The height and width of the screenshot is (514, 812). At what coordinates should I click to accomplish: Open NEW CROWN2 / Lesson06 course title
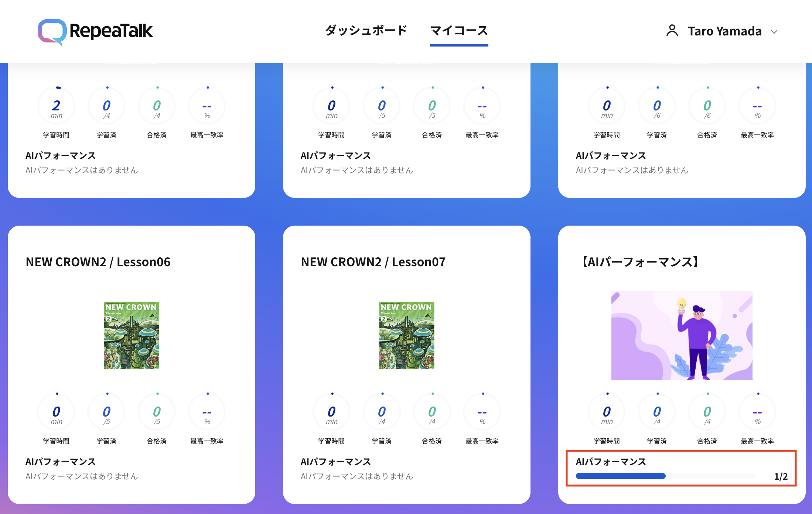(x=98, y=262)
